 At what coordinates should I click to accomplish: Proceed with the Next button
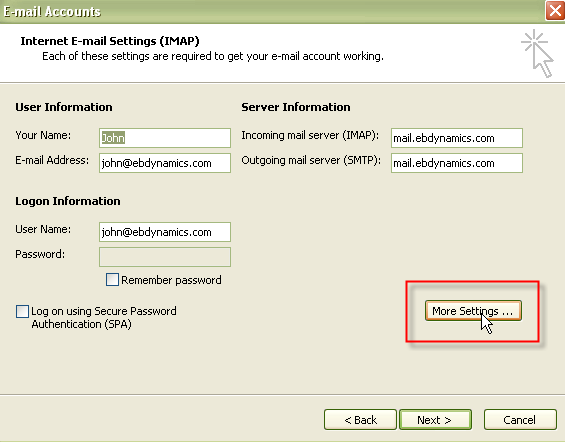click(435, 420)
